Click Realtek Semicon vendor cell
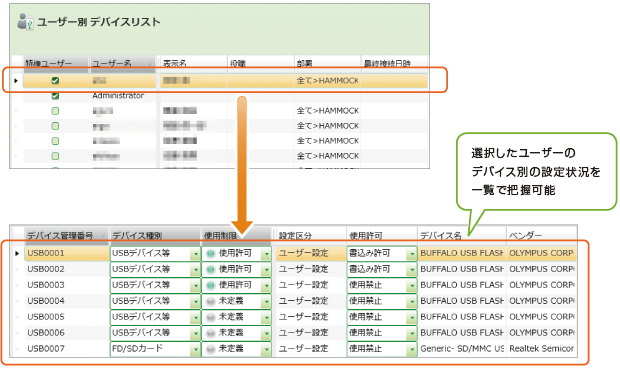The height and width of the screenshot is (370, 620). [x=541, y=348]
